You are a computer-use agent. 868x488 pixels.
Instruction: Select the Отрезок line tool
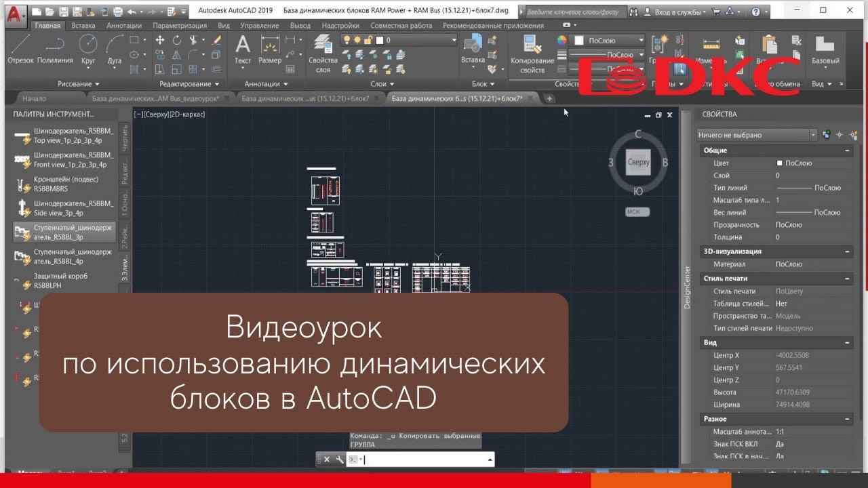pos(20,50)
